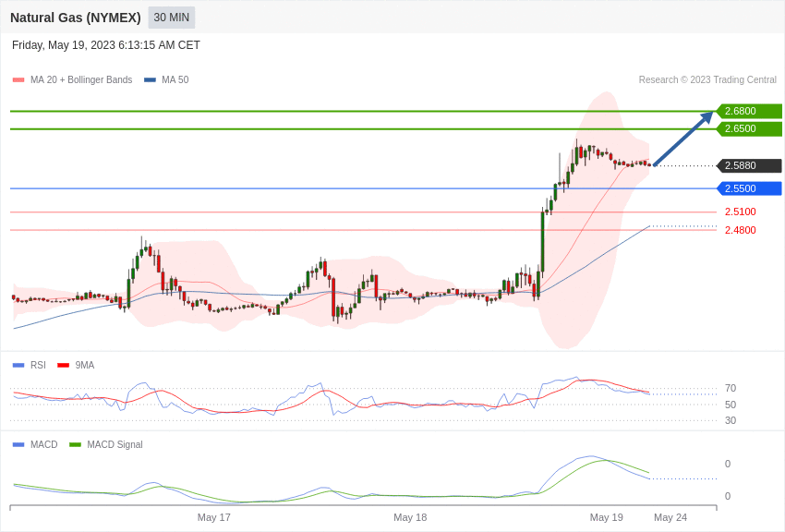
Task: Click the 2.5500 blue pivot label
Action: [749, 188]
